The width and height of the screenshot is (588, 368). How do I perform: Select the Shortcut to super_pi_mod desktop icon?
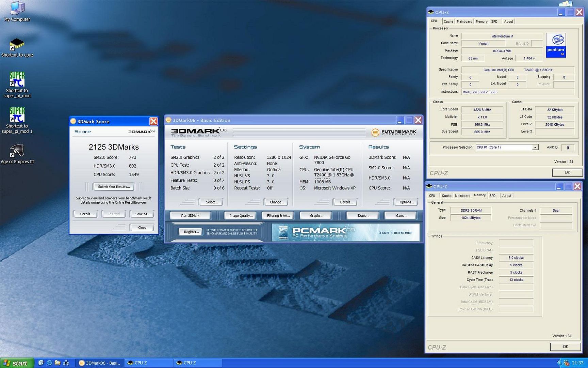coord(17,85)
